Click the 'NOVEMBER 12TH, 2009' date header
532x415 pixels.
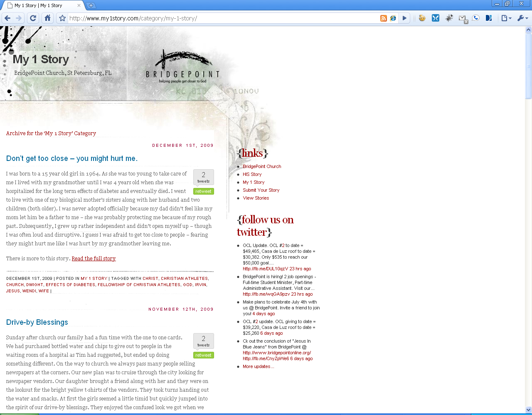pyautogui.click(x=181, y=309)
